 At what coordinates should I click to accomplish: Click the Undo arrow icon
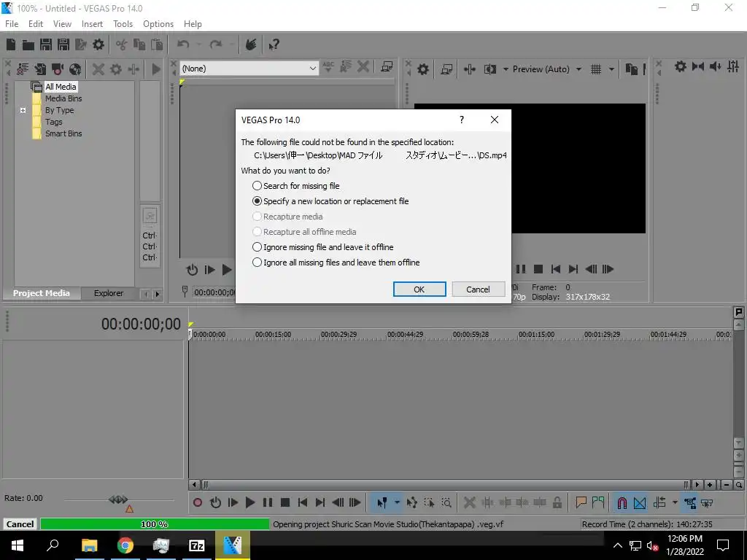click(x=183, y=44)
